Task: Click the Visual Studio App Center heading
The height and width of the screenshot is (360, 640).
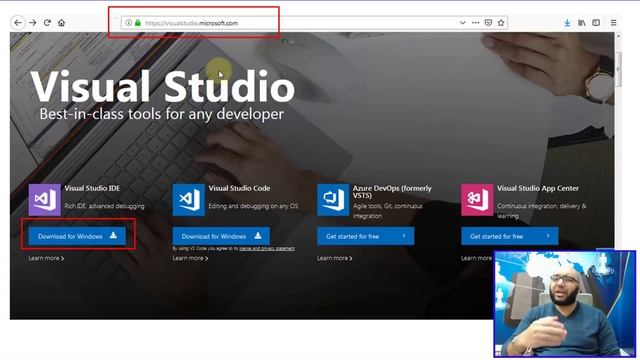Action: click(538, 188)
